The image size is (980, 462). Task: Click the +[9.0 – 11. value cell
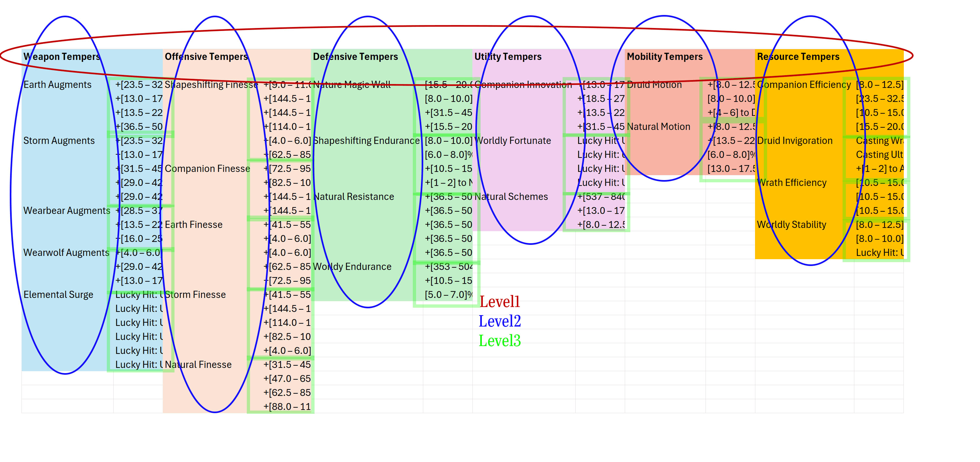[287, 84]
